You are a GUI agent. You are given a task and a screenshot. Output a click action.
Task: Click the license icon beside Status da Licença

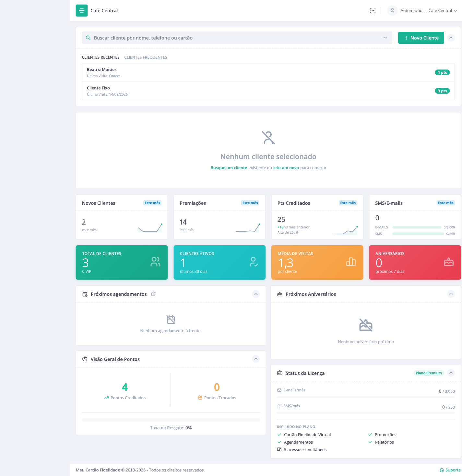coord(280,373)
